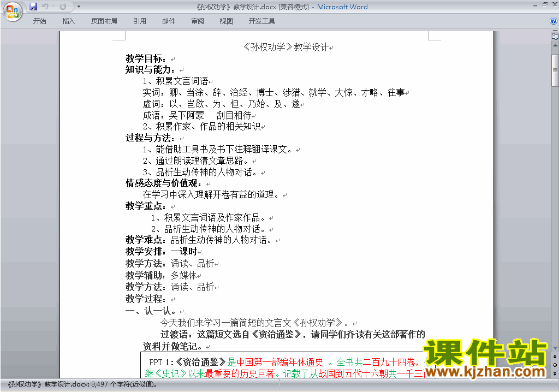The height and width of the screenshot is (392, 559).
Task: Click the status bar character count text
Action: point(83,384)
